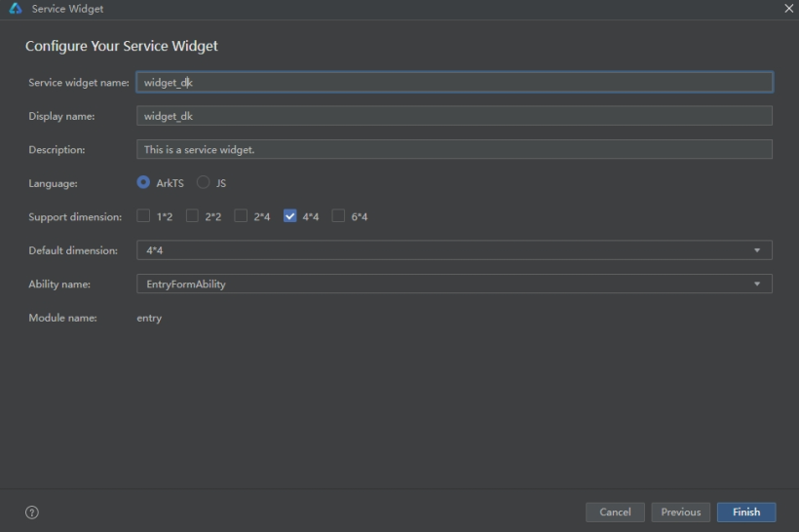Enable the 2*2 dimension checkbox
799x532 pixels.
(x=192, y=216)
